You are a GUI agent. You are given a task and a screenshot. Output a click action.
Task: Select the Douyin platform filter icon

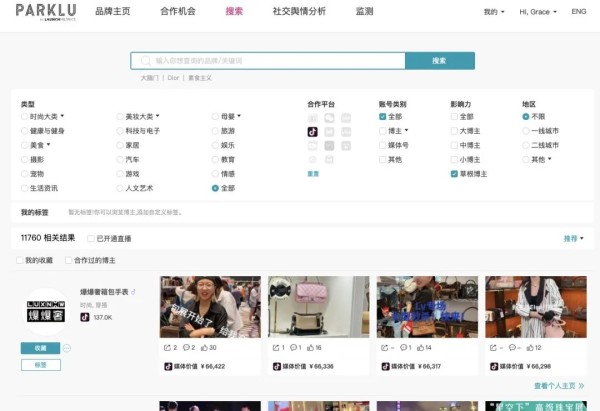coord(313,132)
